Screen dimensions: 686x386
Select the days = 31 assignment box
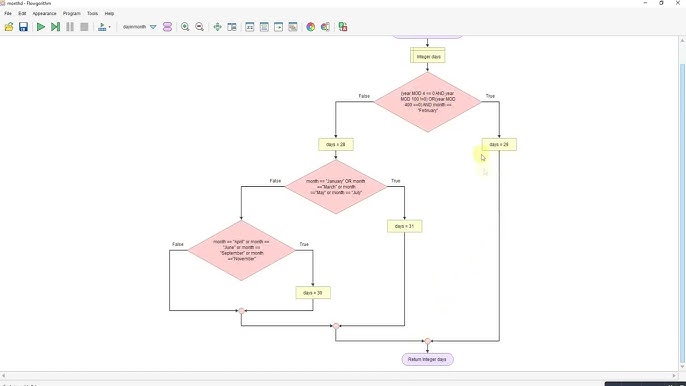point(404,226)
